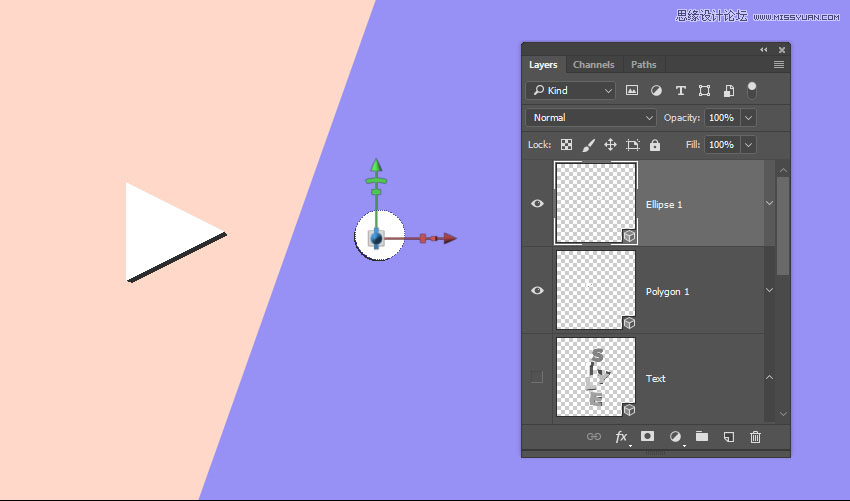Open the Kind filter dropdown
The width and height of the screenshot is (850, 501).
570,91
